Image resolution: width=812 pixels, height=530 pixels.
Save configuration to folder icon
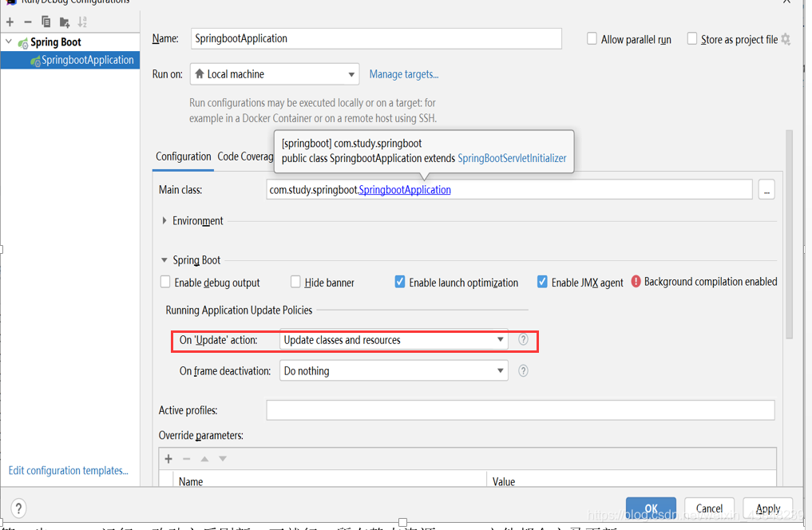(x=64, y=22)
